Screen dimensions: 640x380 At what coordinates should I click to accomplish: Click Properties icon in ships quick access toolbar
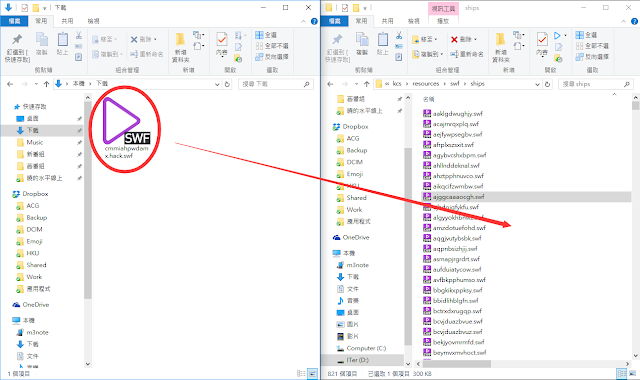tap(345, 8)
